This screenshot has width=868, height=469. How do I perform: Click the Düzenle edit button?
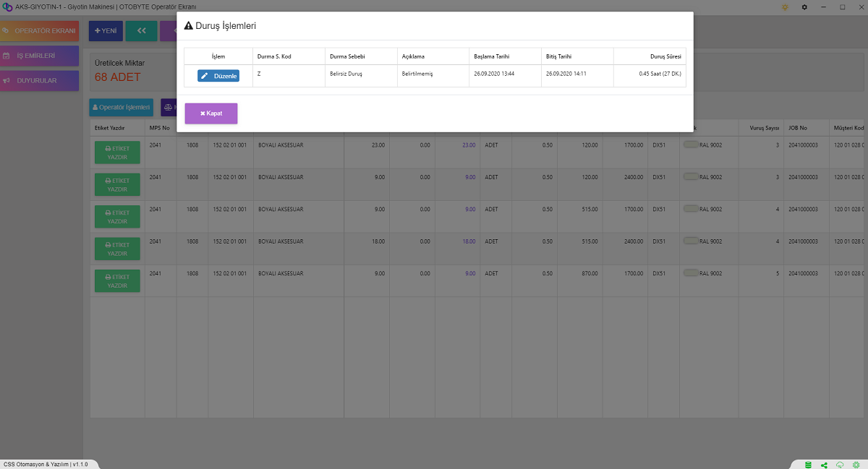(x=218, y=76)
